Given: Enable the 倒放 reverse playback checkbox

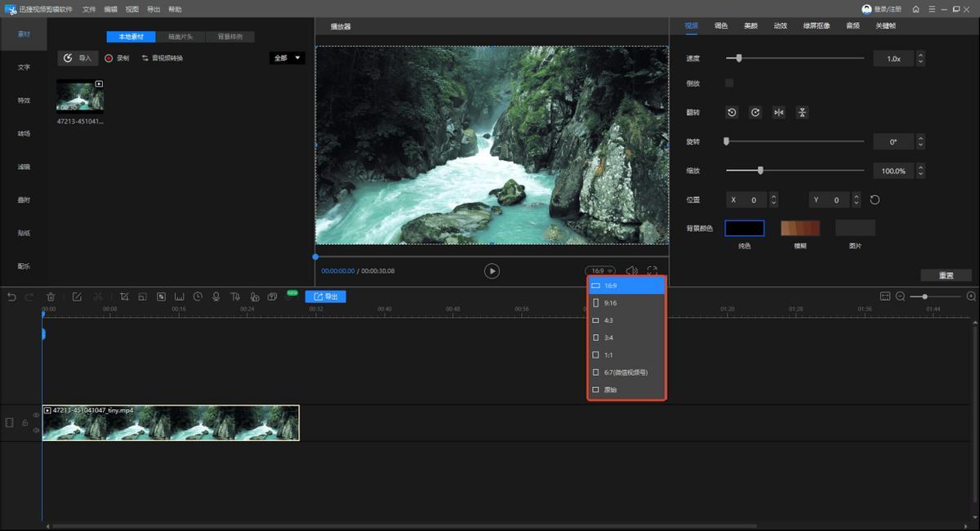Looking at the screenshot, I should 729,83.
